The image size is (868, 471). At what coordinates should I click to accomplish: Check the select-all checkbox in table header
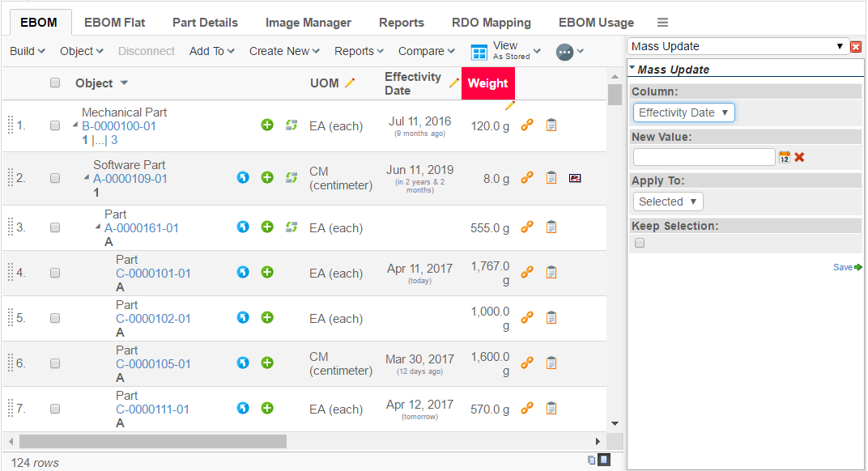[x=55, y=83]
